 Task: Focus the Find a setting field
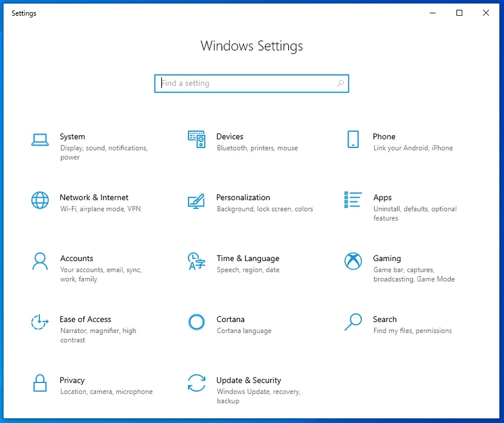click(251, 83)
